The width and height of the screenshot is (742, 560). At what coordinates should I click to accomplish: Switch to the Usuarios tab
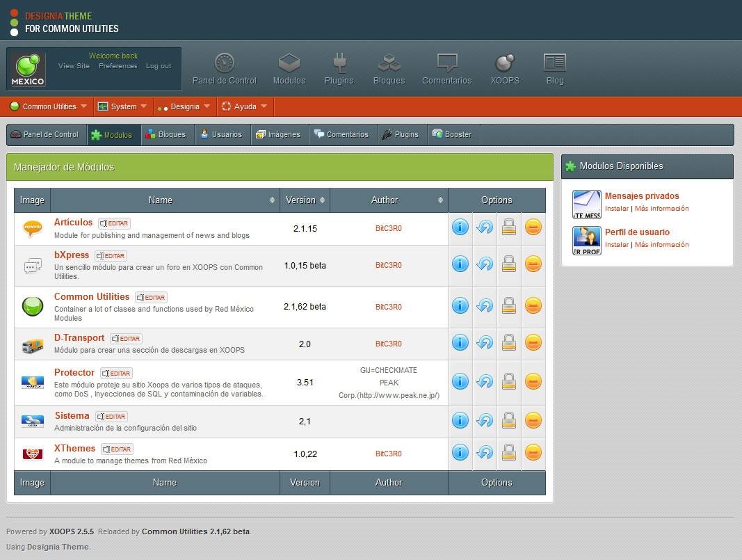(222, 134)
